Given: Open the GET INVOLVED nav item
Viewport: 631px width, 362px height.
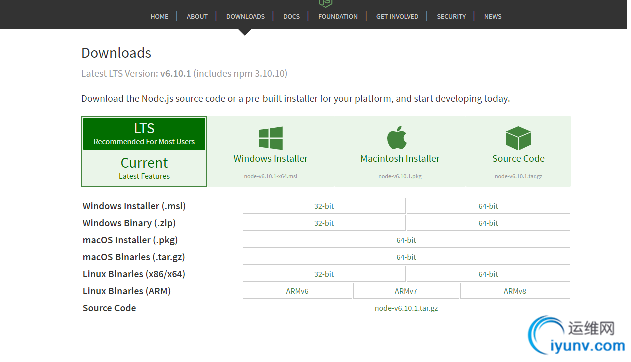Looking at the screenshot, I should coord(397,16).
